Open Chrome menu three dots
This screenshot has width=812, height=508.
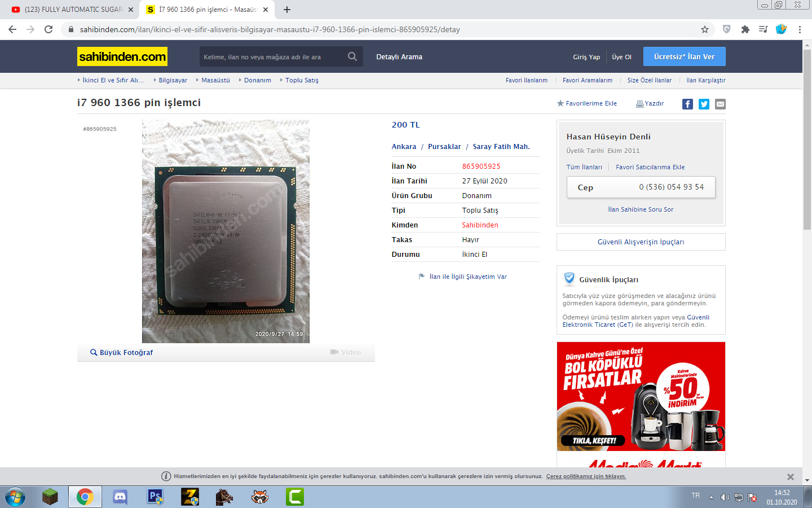tap(800, 29)
